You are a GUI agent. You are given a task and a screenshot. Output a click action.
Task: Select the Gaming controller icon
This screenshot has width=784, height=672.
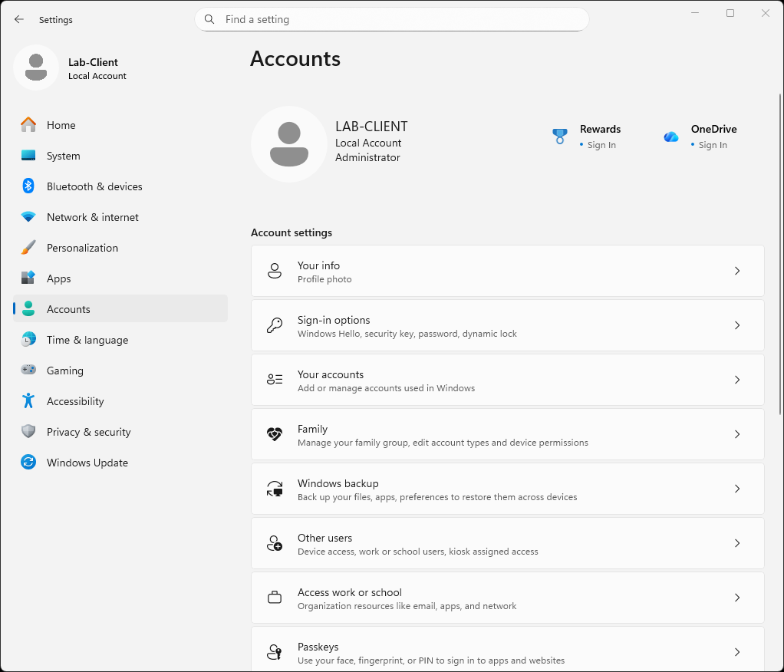(x=28, y=371)
